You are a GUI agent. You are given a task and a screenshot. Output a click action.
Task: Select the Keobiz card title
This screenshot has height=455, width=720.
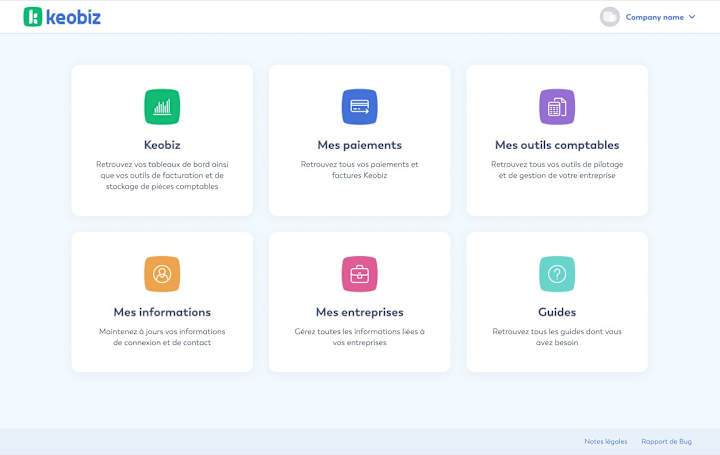pos(162,145)
